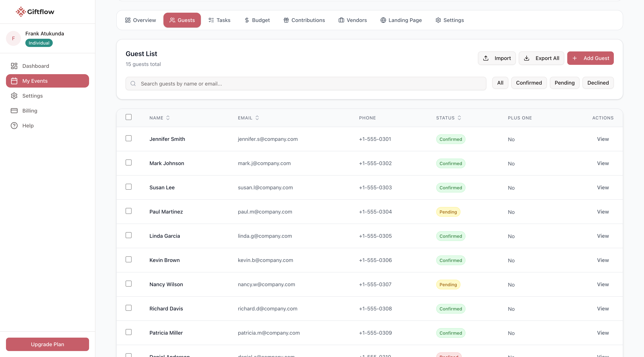Click the Billing card icon
This screenshot has height=357, width=644.
click(14, 111)
